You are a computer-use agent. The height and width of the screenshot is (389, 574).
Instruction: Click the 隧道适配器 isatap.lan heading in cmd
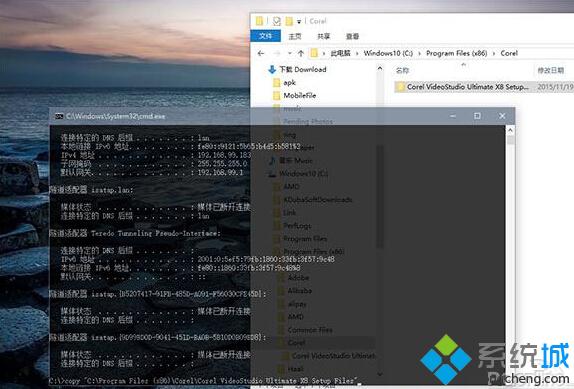tap(92, 190)
